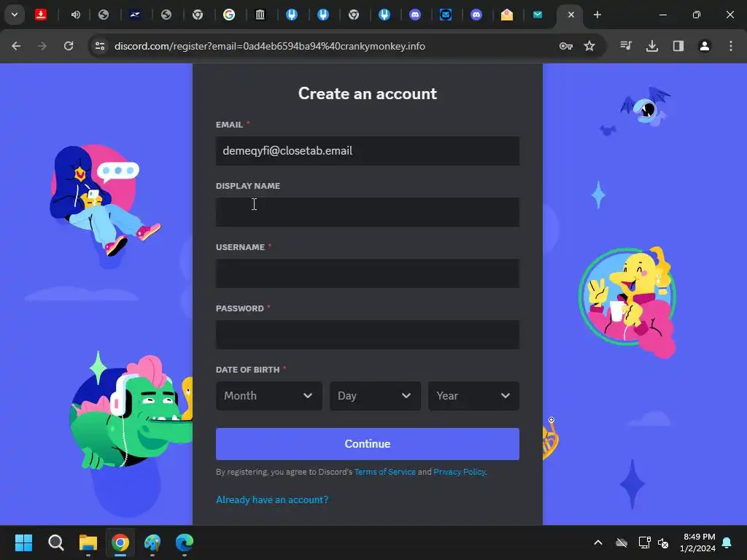Open File Explorer from taskbar
The image size is (747, 560).
[88, 542]
